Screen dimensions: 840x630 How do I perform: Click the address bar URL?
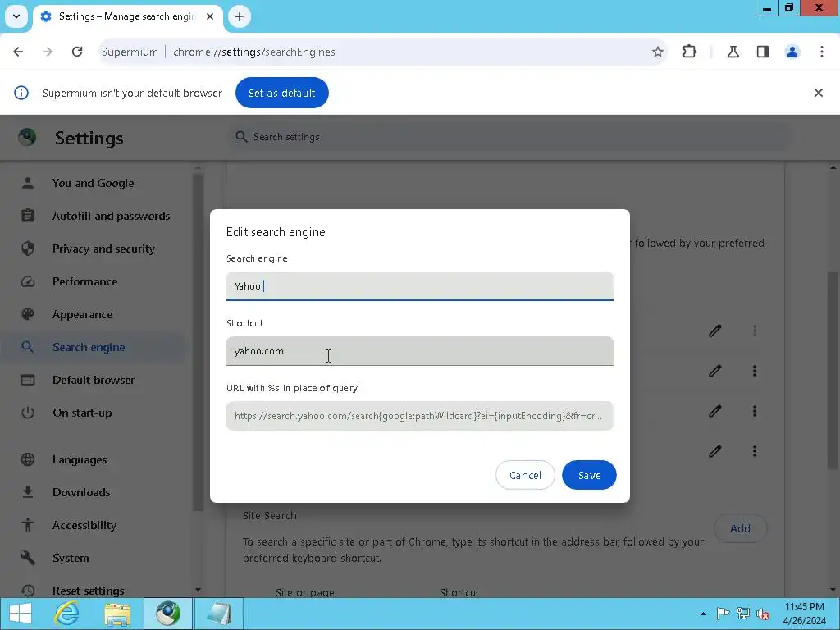tap(254, 52)
